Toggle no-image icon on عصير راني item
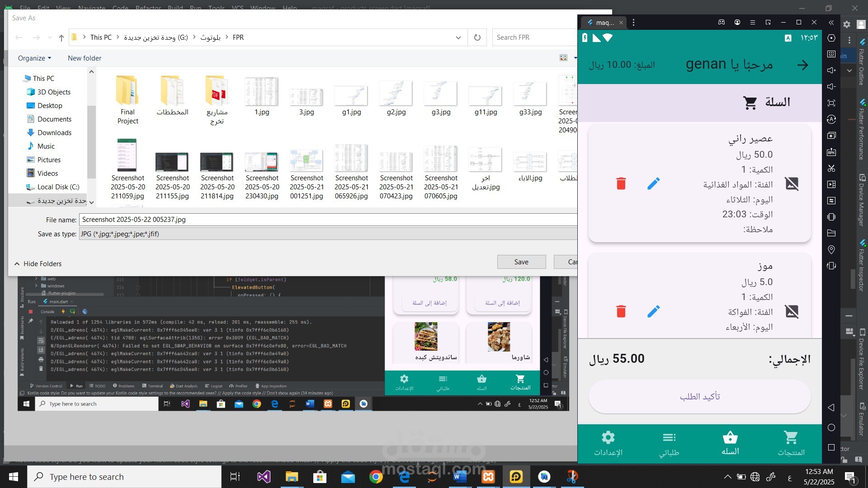The height and width of the screenshot is (488, 868). pyautogui.click(x=792, y=183)
